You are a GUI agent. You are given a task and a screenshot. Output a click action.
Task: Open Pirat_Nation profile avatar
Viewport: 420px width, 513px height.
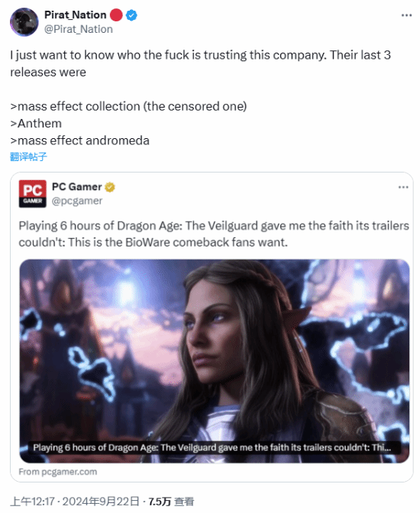[24, 22]
